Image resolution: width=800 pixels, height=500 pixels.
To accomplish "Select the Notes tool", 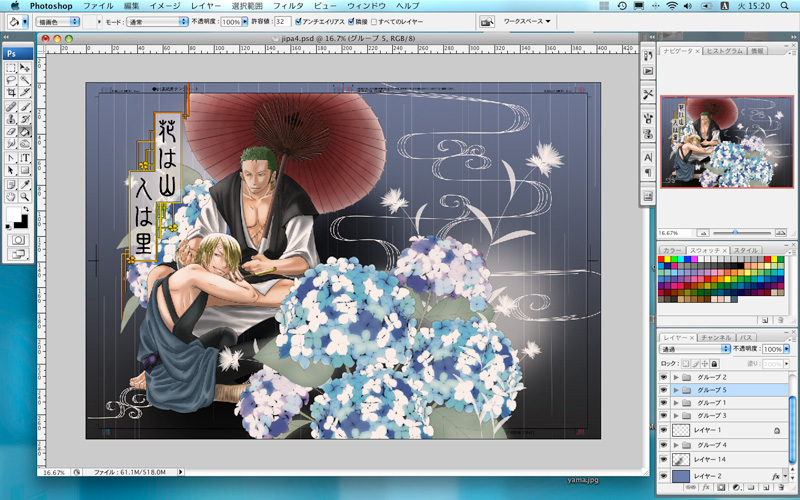I will coord(11,184).
